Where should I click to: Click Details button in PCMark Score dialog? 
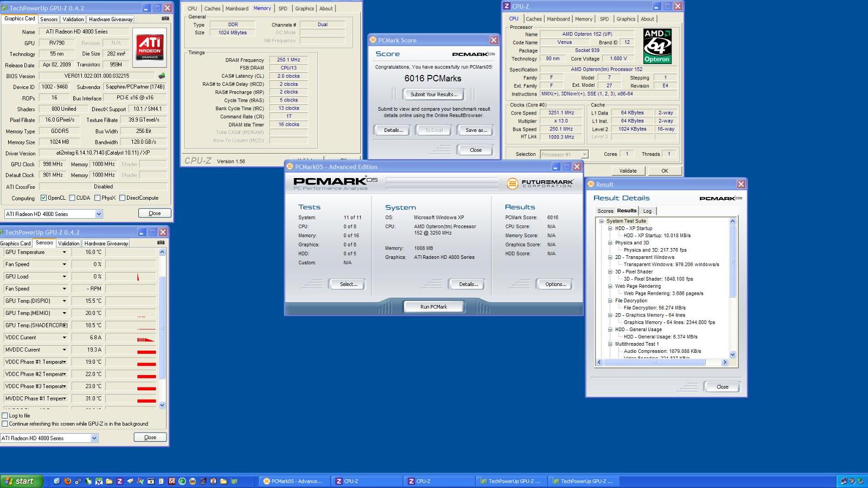(x=393, y=130)
